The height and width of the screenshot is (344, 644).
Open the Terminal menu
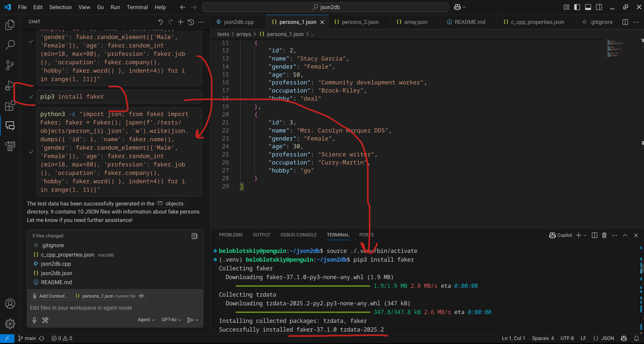[137, 7]
